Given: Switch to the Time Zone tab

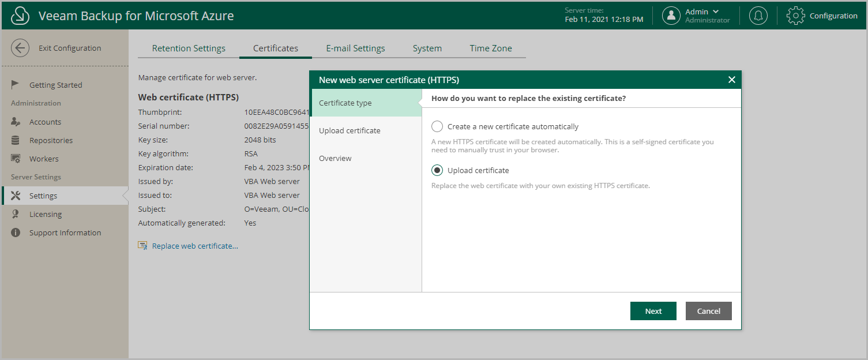Looking at the screenshot, I should point(491,48).
